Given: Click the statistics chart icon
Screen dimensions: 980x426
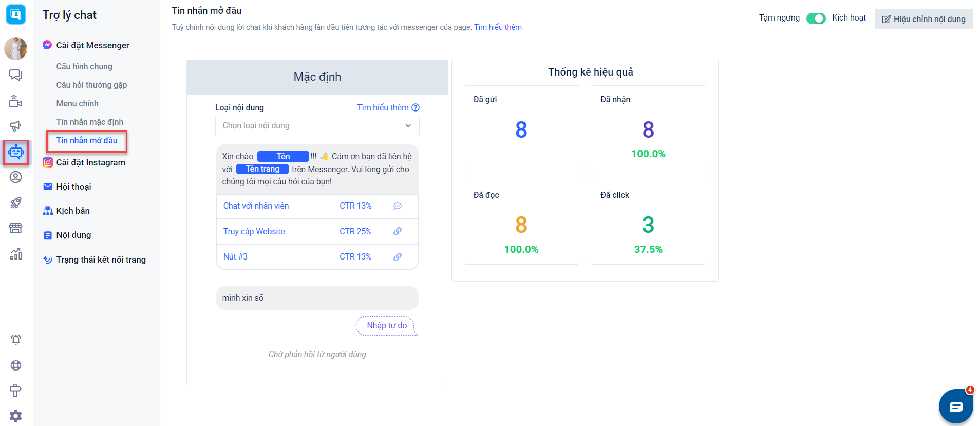Looking at the screenshot, I should 16,253.
